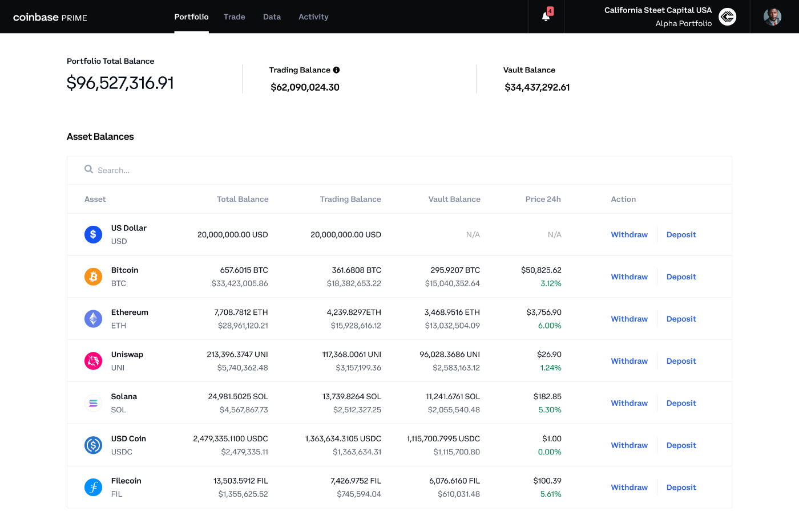Click the search magnifier icon
The width and height of the screenshot is (799, 532).
[x=88, y=169]
